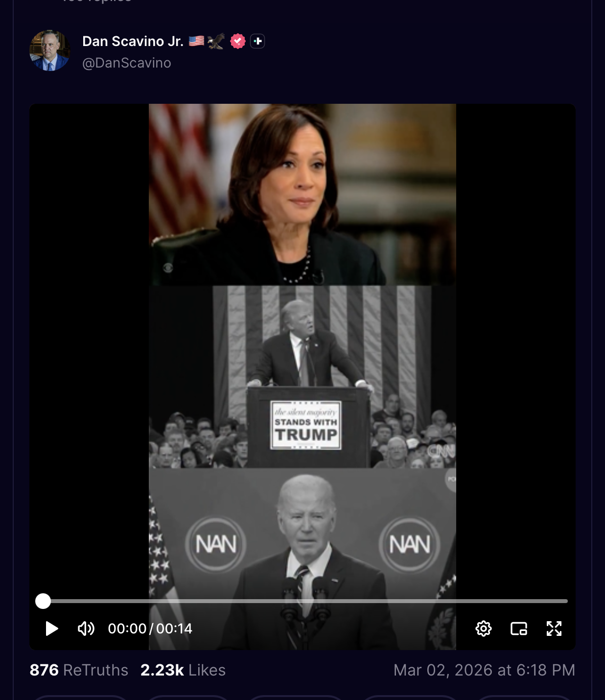The height and width of the screenshot is (700, 605).
Task: Click the seek bar handle
Action: tap(43, 601)
